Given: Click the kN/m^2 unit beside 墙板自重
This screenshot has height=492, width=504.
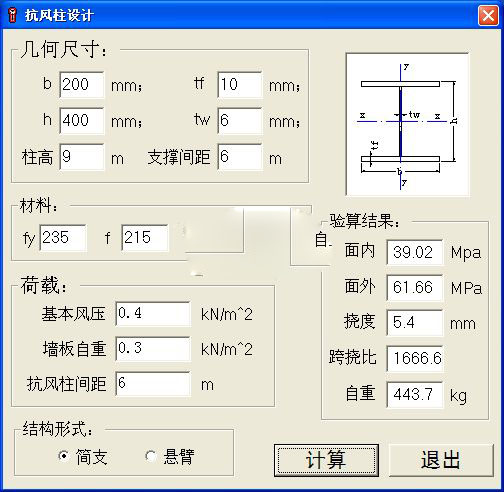Looking at the screenshot, I should click(227, 350).
